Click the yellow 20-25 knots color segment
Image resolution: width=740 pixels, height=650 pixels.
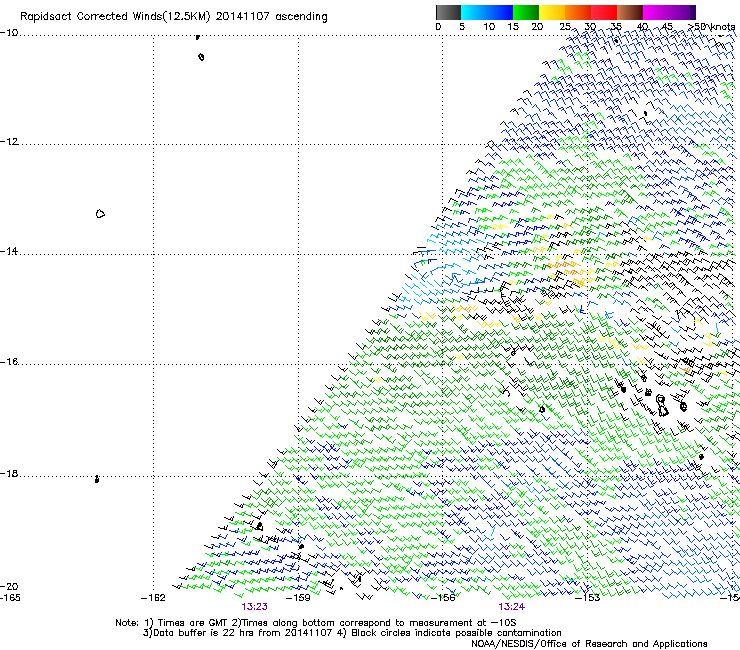pyautogui.click(x=552, y=12)
